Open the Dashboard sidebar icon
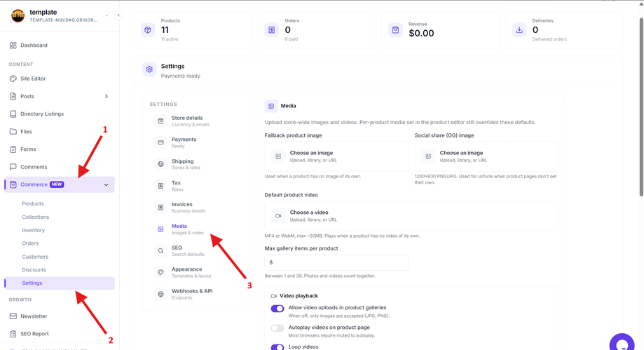Image resolution: width=644 pixels, height=350 pixels. [13, 46]
